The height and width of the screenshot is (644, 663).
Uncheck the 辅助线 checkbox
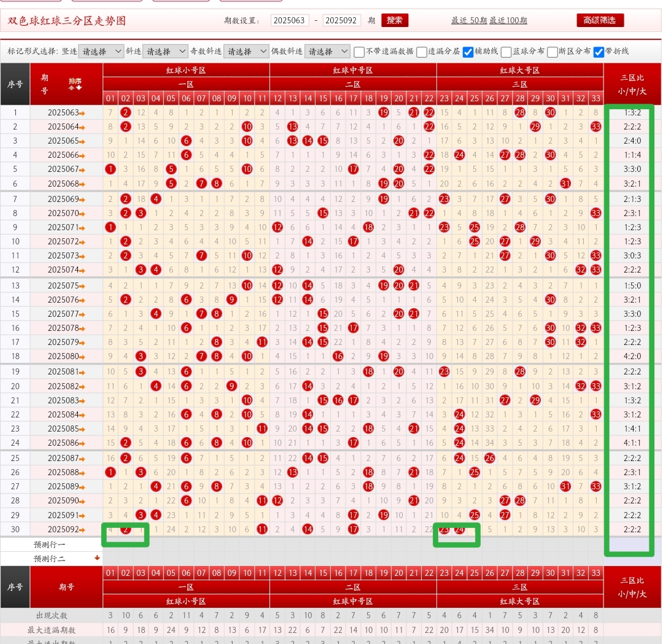click(x=468, y=52)
